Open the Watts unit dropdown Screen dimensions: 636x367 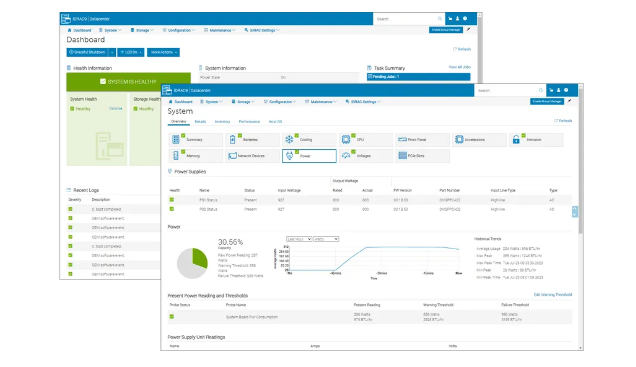(x=326, y=239)
